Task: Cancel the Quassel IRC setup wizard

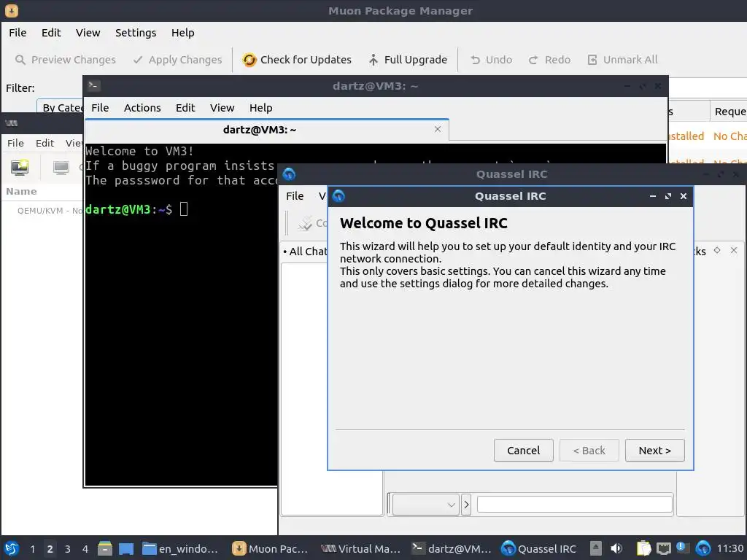Action: coord(523,450)
